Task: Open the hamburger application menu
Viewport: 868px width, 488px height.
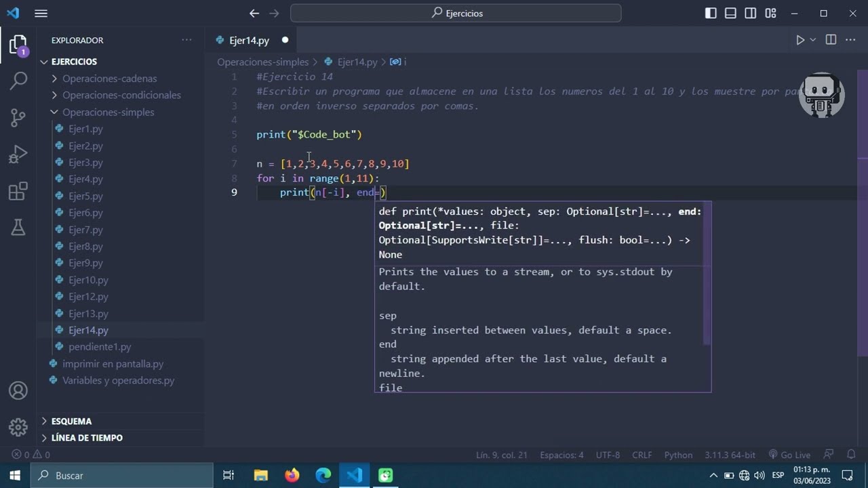Action: pos(41,13)
